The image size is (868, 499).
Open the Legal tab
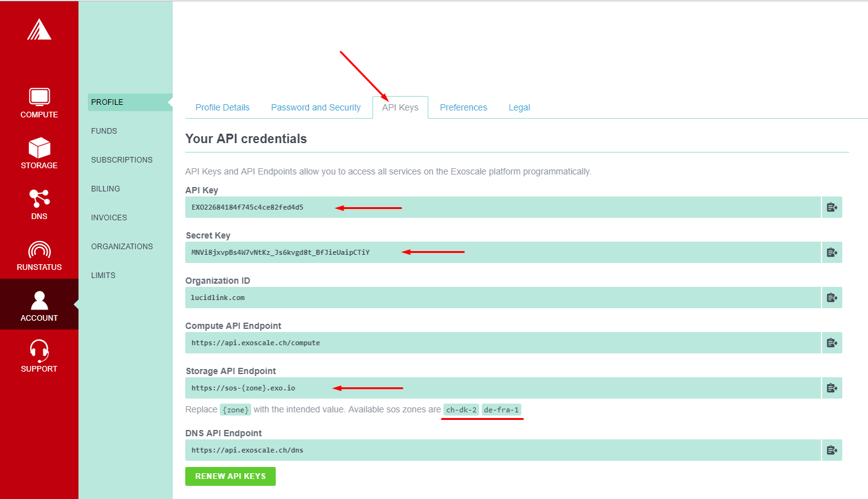coord(519,107)
